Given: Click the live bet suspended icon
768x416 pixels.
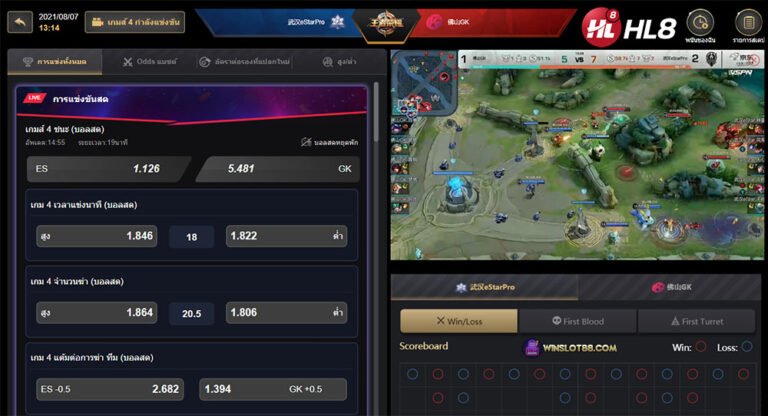Looking at the screenshot, I should pos(306,143).
